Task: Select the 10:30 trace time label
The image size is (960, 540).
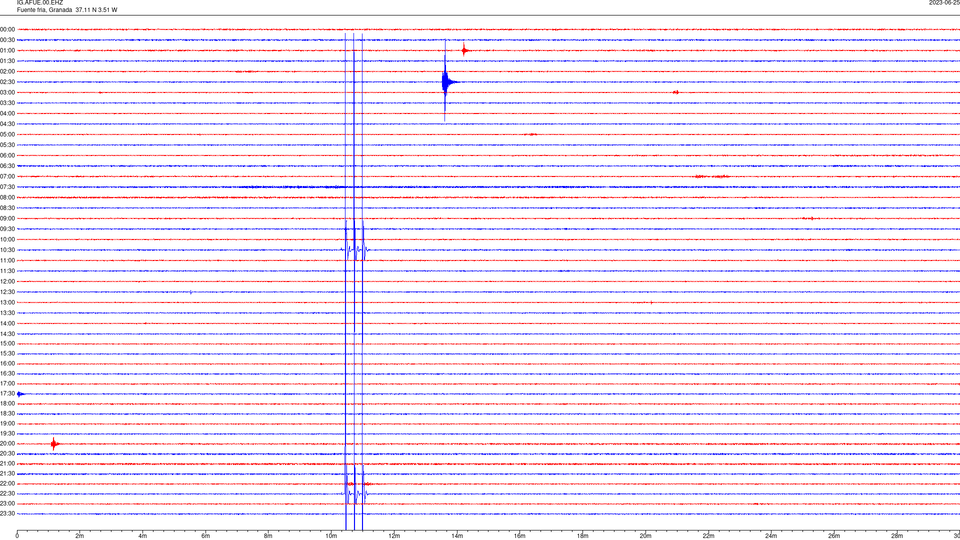Action: click(x=7, y=250)
